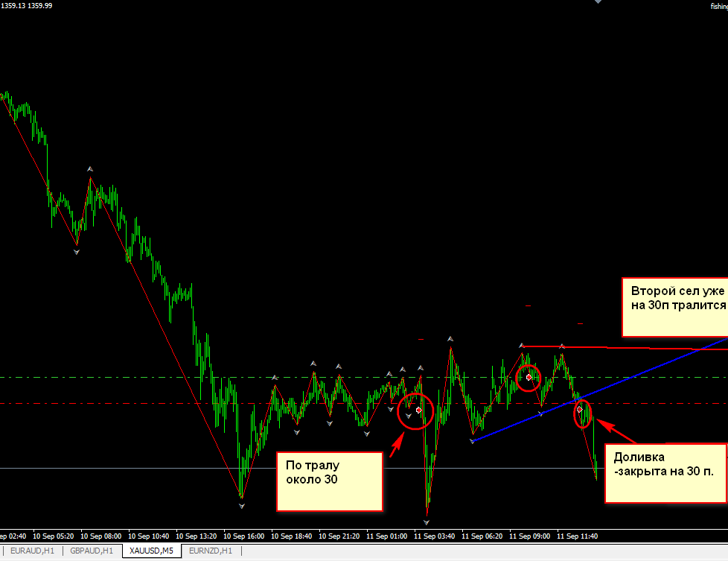Image resolution: width=728 pixels, height=561 pixels.
Task: Click the 10 Sep 21:20 time label
Action: click(339, 536)
